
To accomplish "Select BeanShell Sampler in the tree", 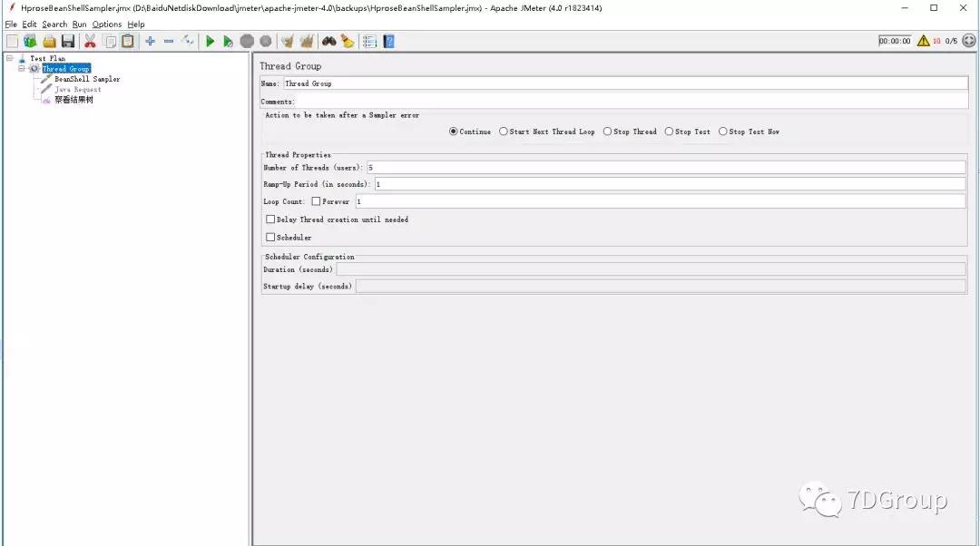I will (87, 79).
